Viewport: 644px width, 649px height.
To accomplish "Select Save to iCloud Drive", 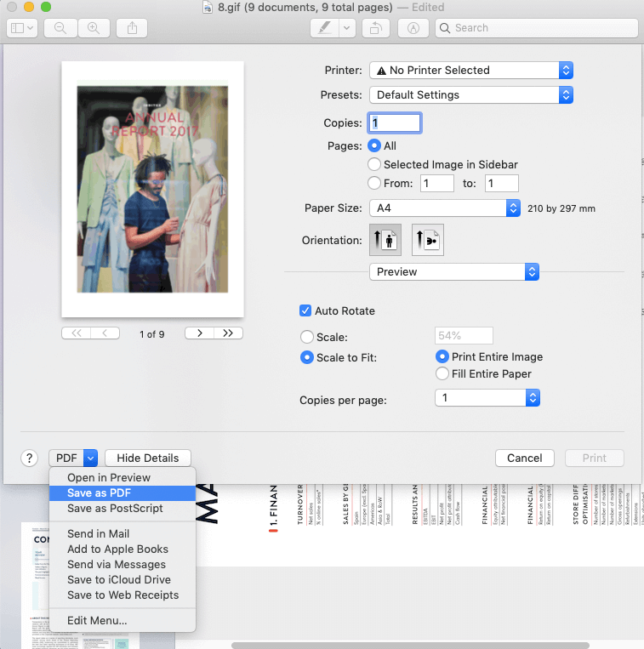I will coord(119,580).
